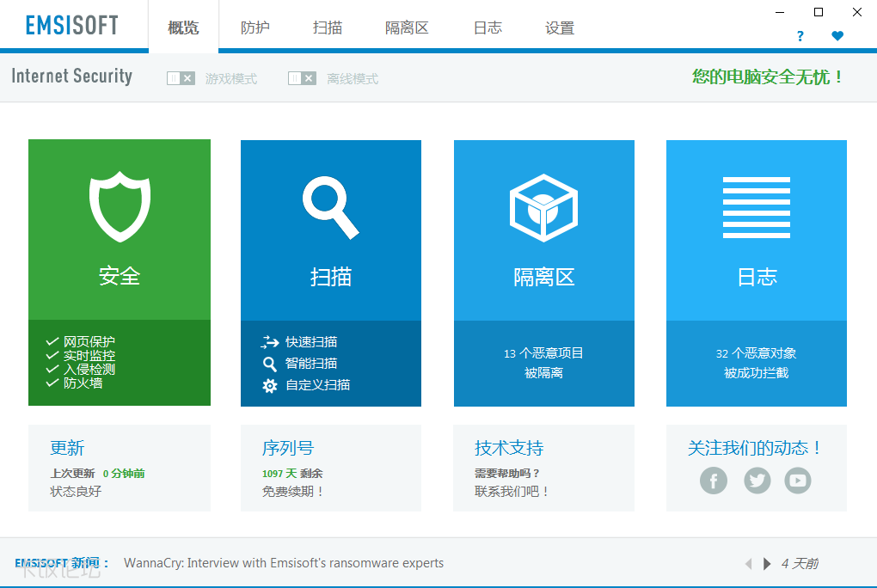Click the 1097 天 剩余 license text
The height and width of the screenshot is (588, 877).
click(x=292, y=474)
